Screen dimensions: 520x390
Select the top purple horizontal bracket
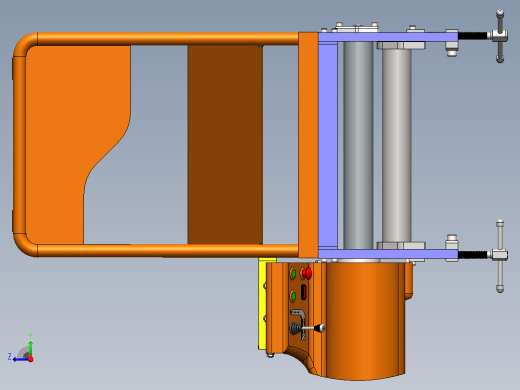click(x=388, y=37)
